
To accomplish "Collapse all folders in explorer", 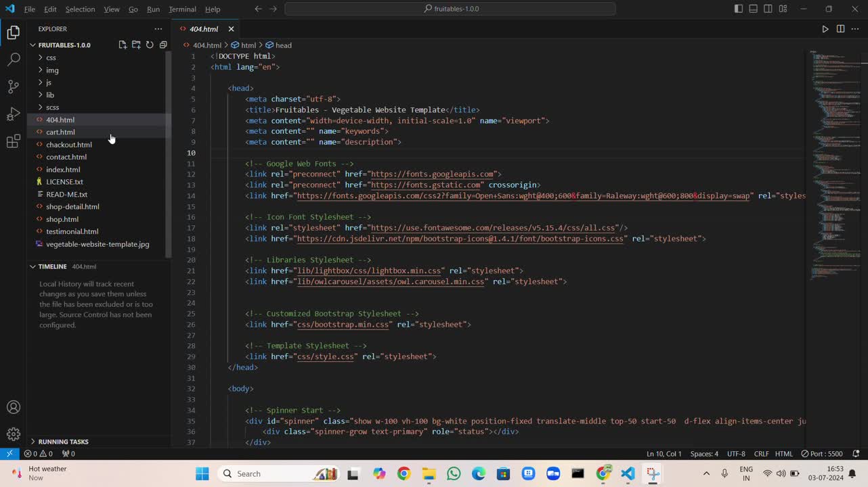I will (163, 45).
